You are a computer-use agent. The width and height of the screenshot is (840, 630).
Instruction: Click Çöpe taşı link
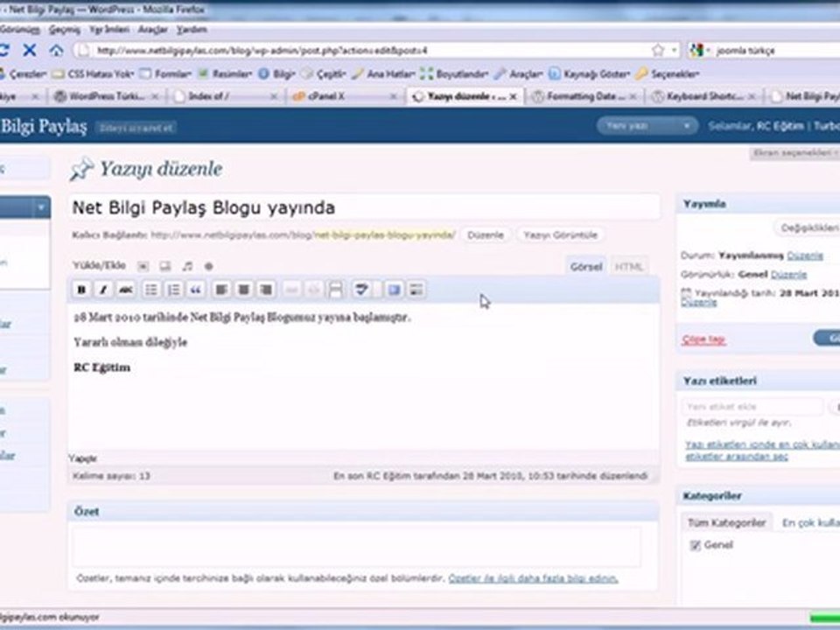pos(703,339)
